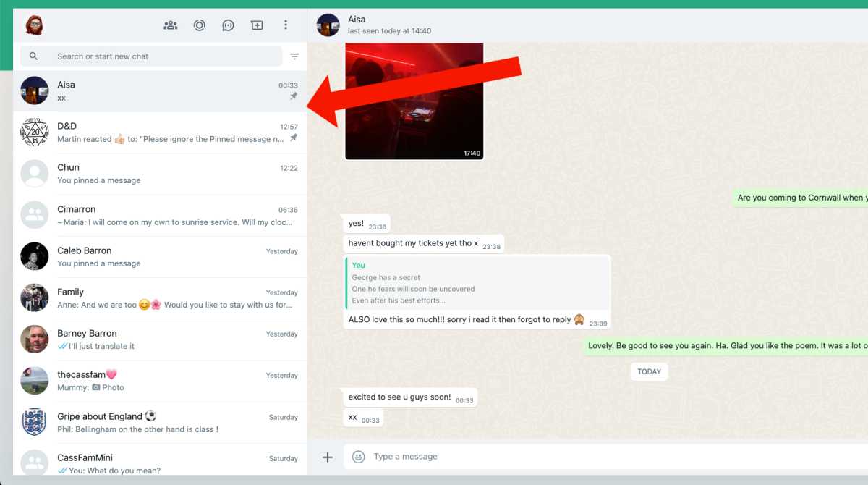Open the Channels icon
Viewport: 868px width, 485px height.
pyautogui.click(x=228, y=25)
